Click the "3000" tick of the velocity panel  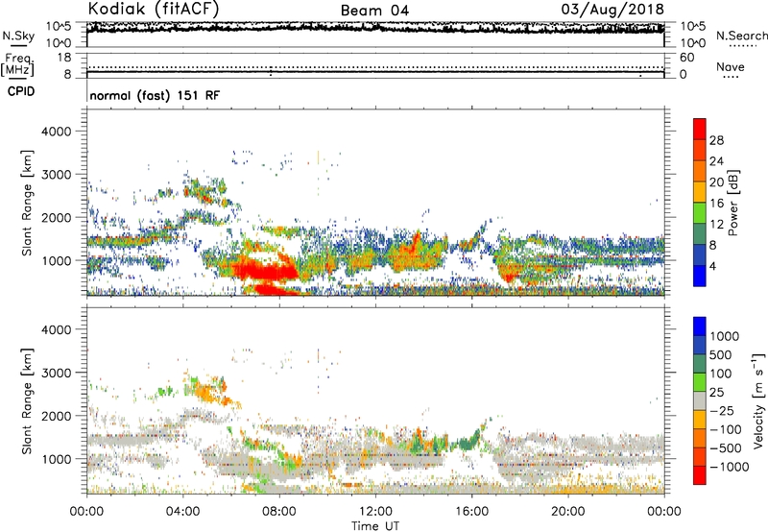(x=56, y=373)
